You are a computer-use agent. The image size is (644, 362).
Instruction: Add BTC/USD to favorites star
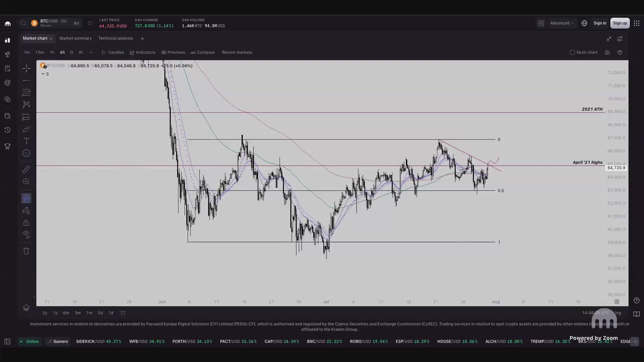90,23
